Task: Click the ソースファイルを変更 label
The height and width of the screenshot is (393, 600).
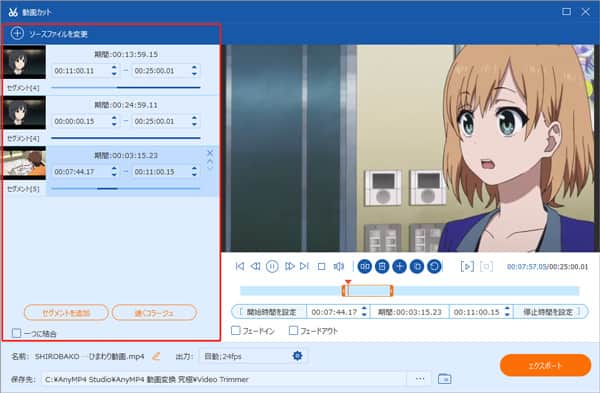Action: pyautogui.click(x=59, y=34)
